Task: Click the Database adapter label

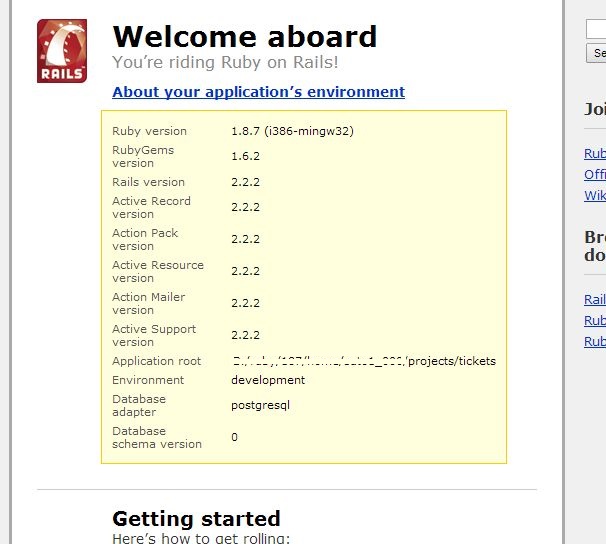Action: (x=139, y=406)
